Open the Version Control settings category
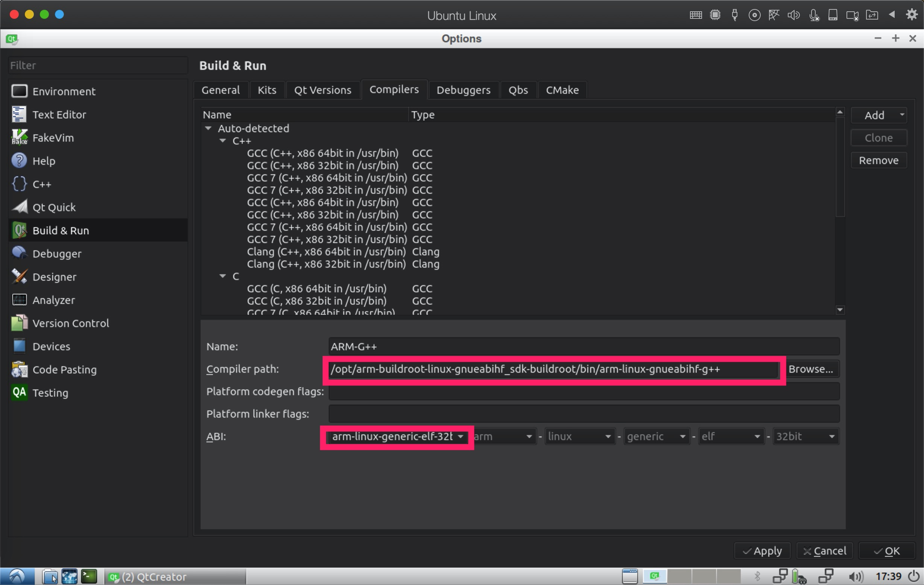The width and height of the screenshot is (924, 585). [98, 323]
